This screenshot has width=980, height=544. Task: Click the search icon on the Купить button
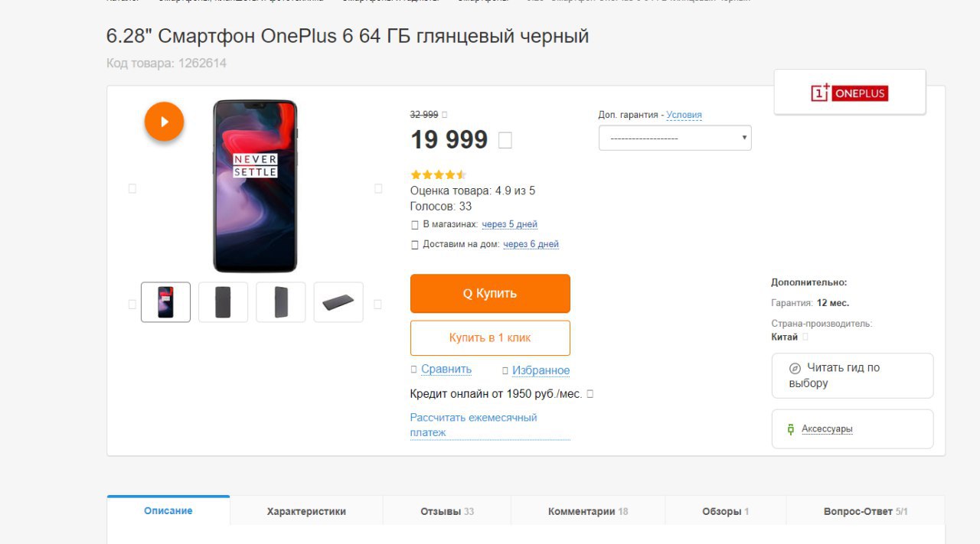pyautogui.click(x=467, y=294)
